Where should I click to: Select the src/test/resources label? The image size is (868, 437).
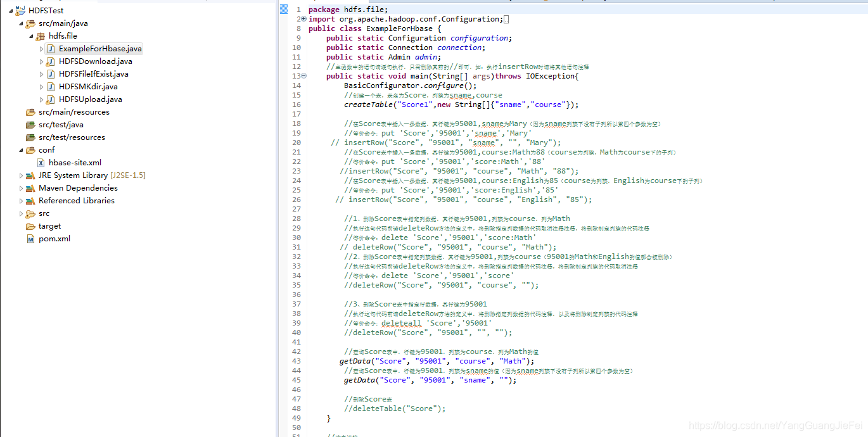pos(72,137)
